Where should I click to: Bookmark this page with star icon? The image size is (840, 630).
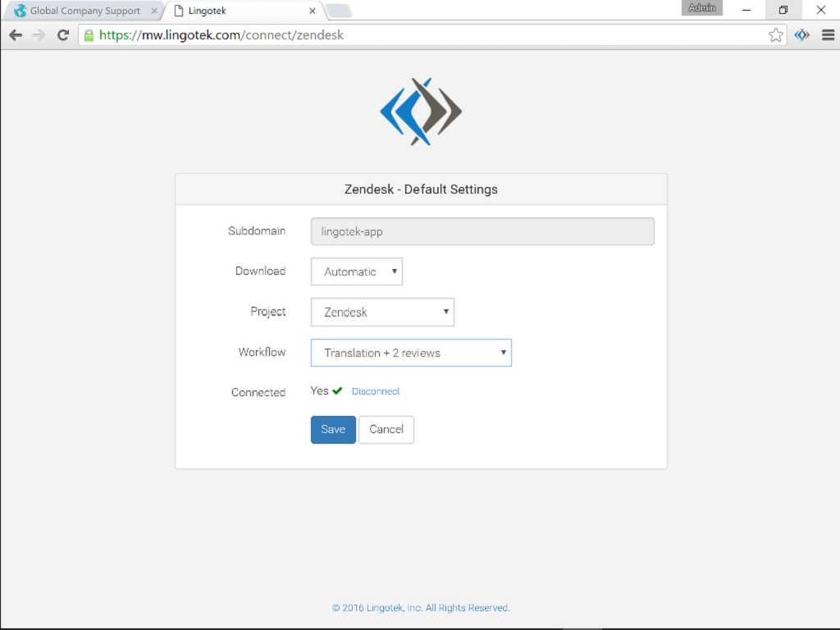[x=775, y=35]
